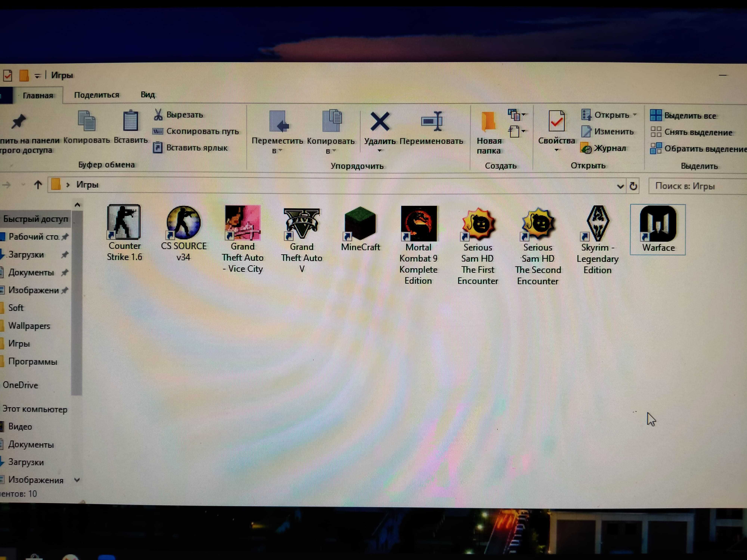
Task: Open the quick access toolbar customize arrow
Action: point(38,76)
